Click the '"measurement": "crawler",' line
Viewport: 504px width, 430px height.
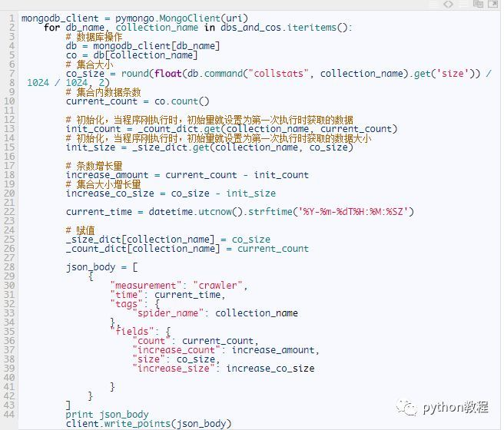click(179, 286)
